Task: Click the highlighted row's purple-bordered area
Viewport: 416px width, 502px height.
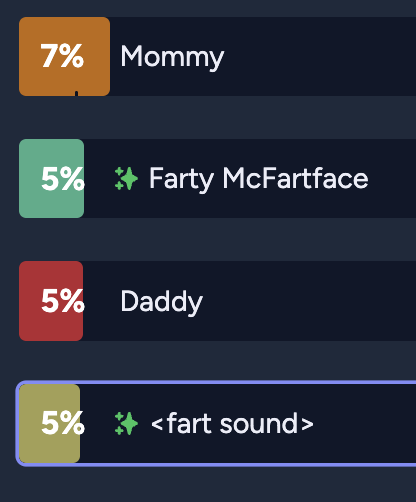Action: 216,423
